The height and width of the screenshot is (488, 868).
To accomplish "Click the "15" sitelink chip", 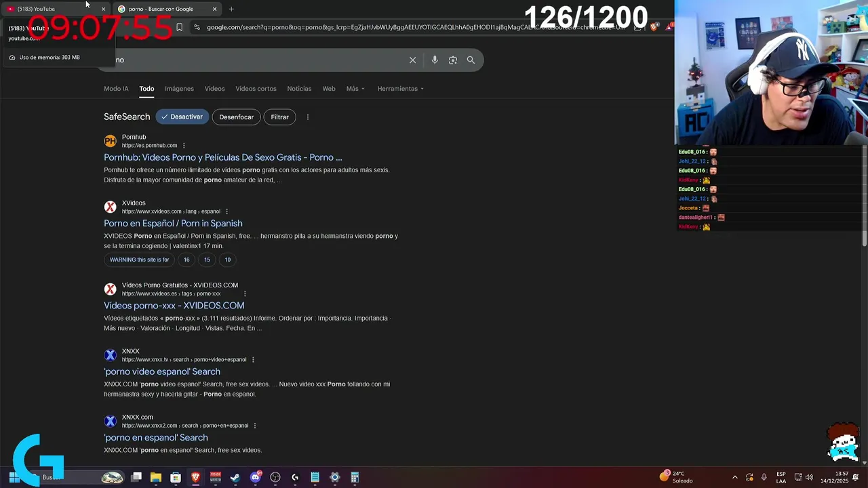I will pyautogui.click(x=207, y=260).
